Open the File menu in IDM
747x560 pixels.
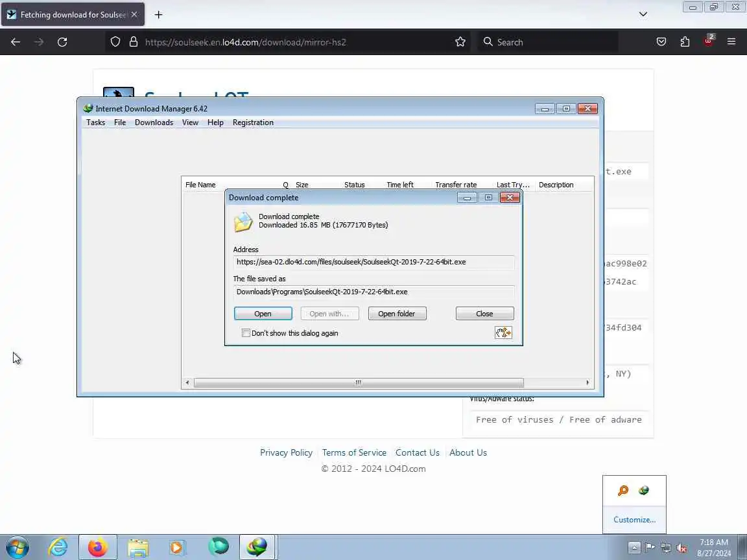pos(120,122)
